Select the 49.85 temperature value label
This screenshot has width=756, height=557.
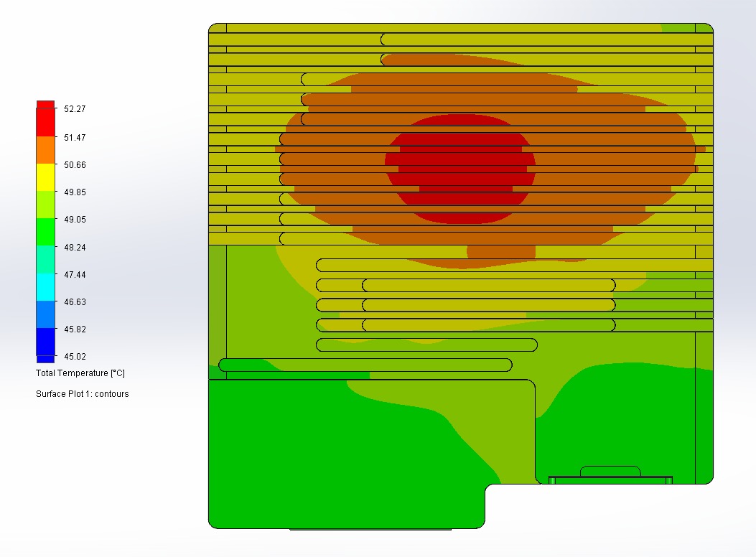click(x=73, y=192)
